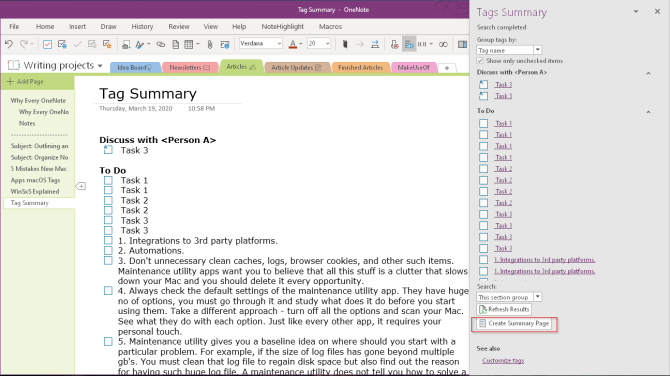Click the Redo arrow icon
The image size is (670, 376).
pos(24,44)
